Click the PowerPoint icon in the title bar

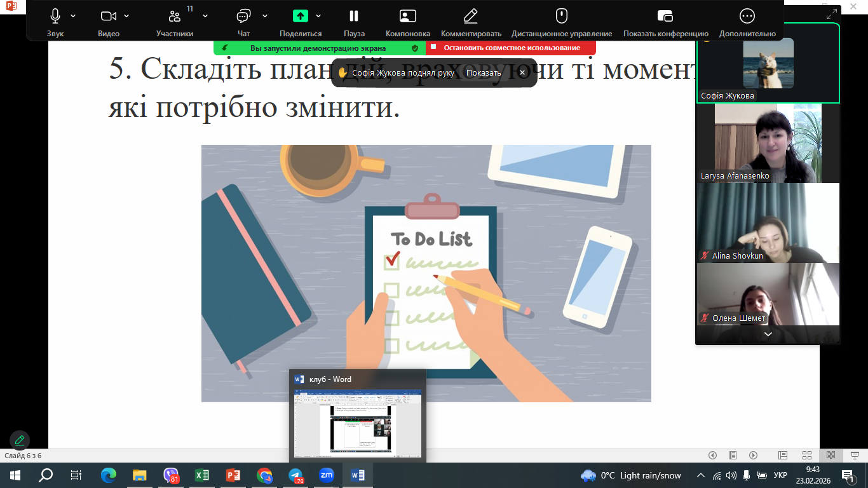pos(12,7)
